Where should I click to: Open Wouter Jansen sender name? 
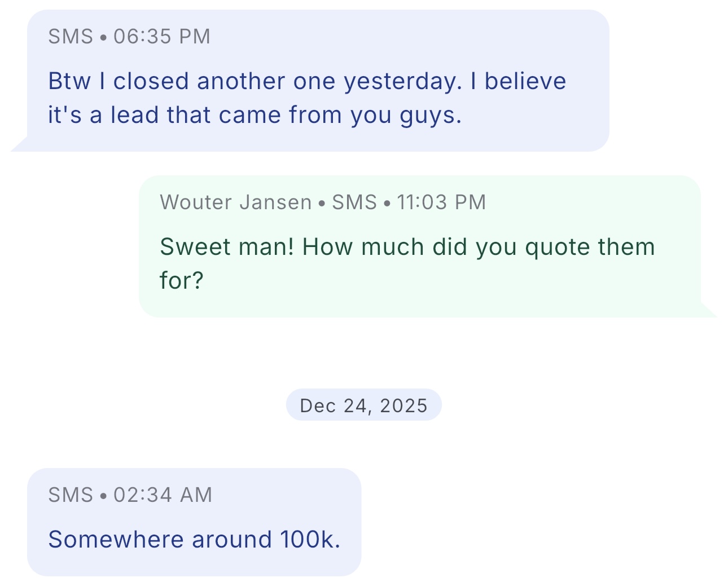click(x=235, y=202)
